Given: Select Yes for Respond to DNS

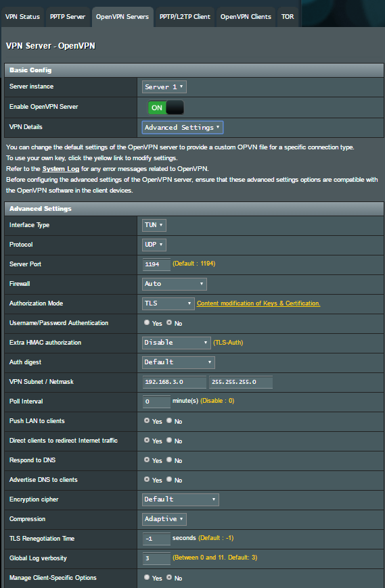Looking at the screenshot, I should (147, 460).
